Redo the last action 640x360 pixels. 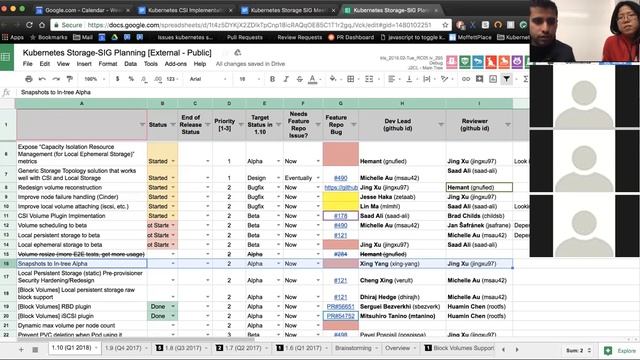point(56,79)
